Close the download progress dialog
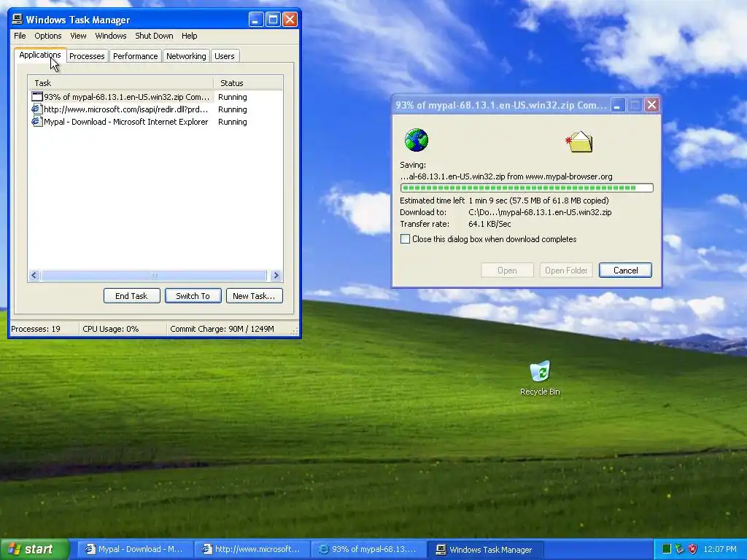Viewport: 747px width, 560px height. (x=651, y=105)
